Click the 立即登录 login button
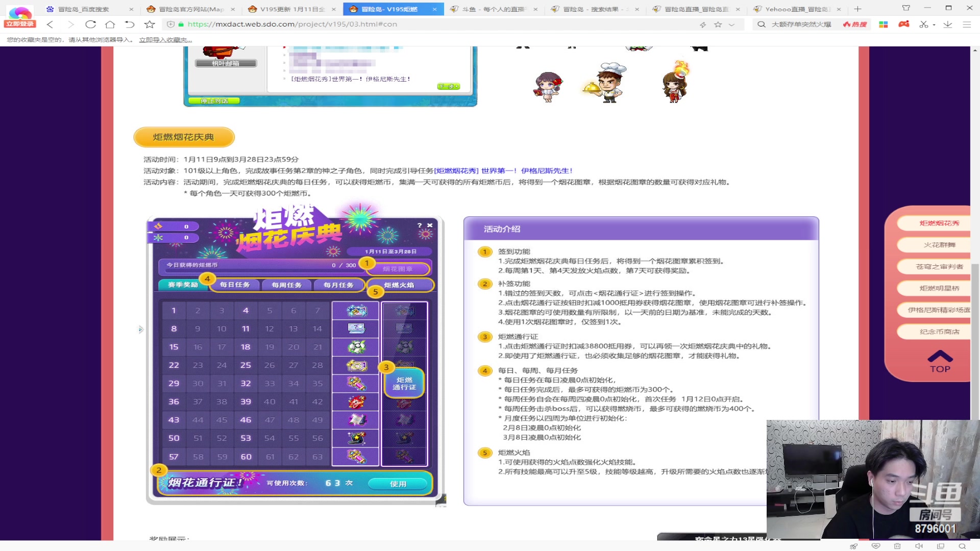The image size is (980, 551). point(20,23)
